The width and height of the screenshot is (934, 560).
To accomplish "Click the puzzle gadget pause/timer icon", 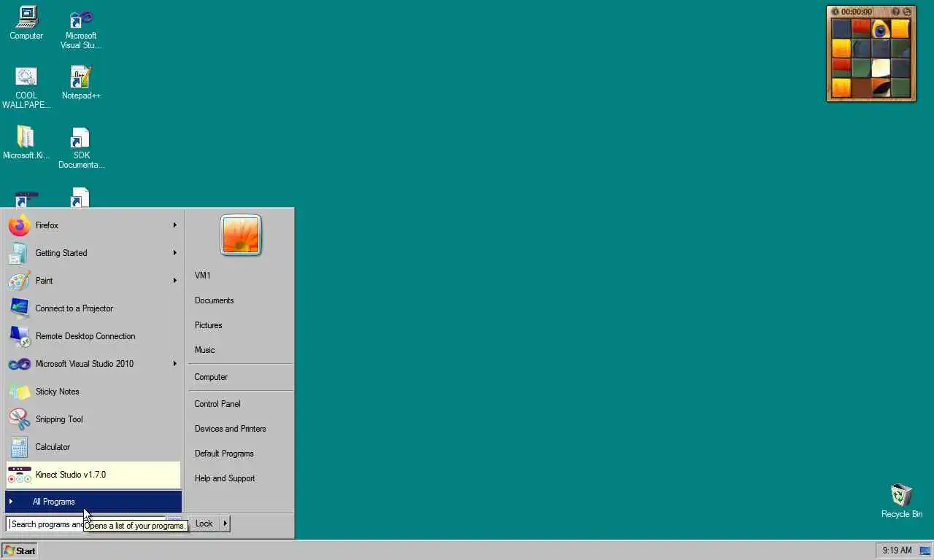I will [x=835, y=12].
